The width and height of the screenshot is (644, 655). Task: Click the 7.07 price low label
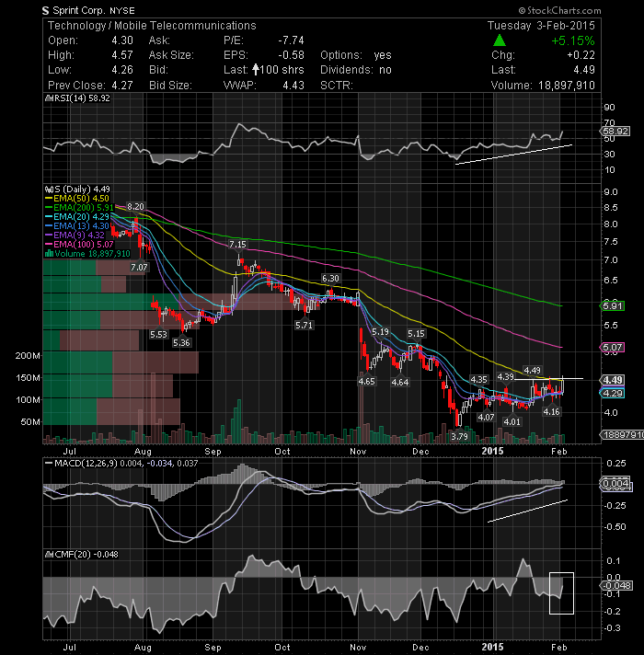click(x=139, y=267)
